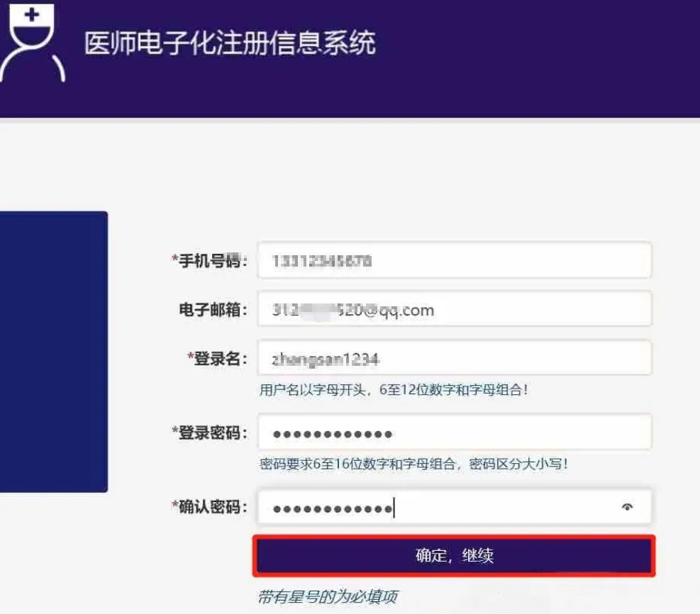700x614 pixels.
Task: Click the 确定，继续 button
Action: coord(454,555)
